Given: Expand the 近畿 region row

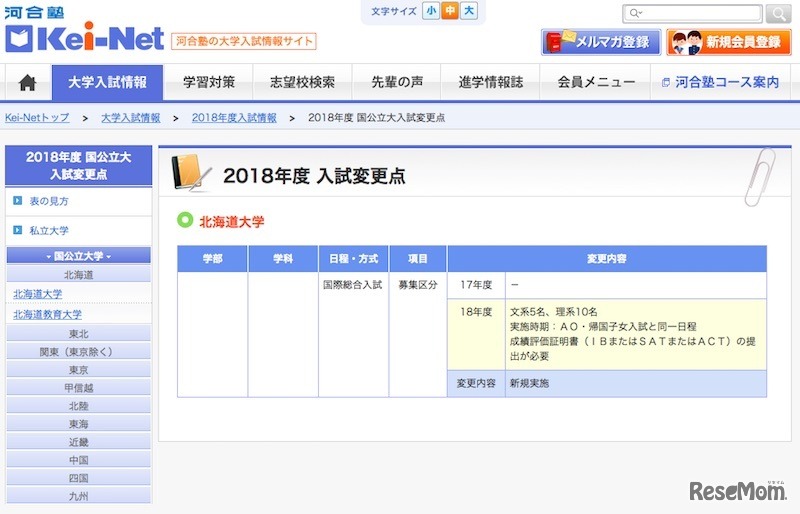Looking at the screenshot, I should (x=79, y=442).
